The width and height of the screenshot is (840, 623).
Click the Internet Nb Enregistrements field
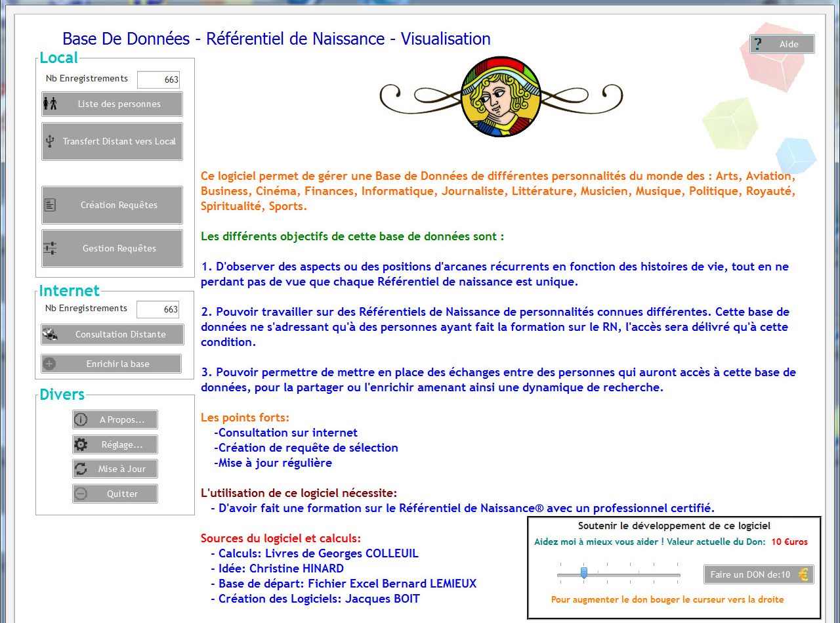click(x=157, y=309)
